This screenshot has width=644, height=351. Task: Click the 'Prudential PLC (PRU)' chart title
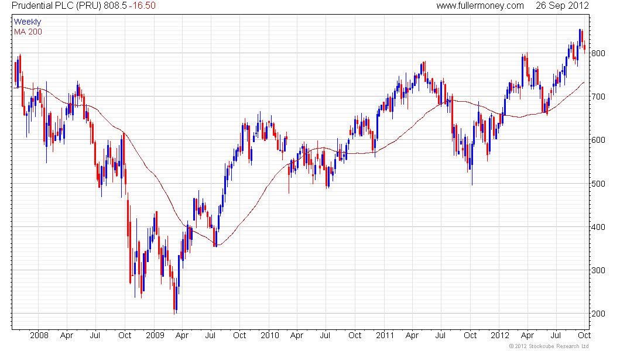coord(56,6)
